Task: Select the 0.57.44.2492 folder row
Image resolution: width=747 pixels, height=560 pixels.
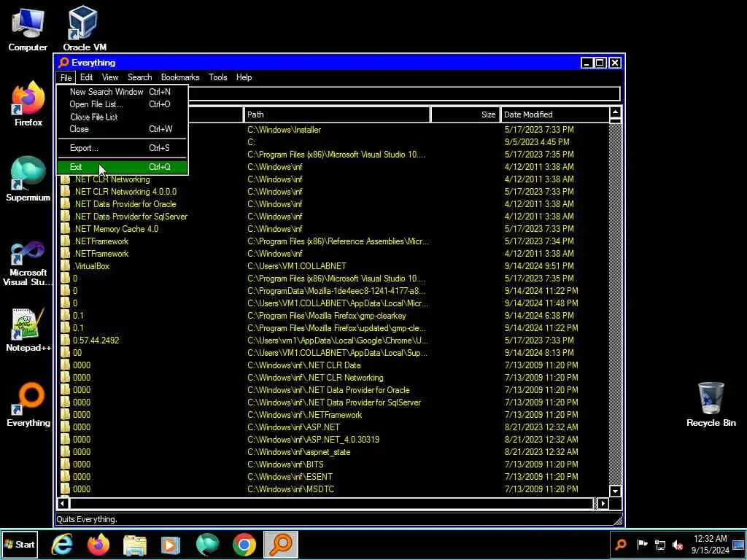Action: pos(333,340)
